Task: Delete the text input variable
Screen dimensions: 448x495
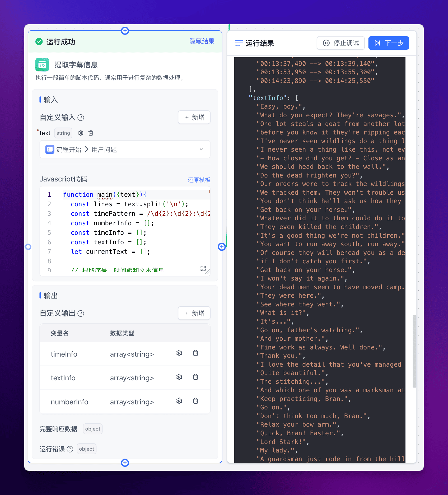Action: 91,133
